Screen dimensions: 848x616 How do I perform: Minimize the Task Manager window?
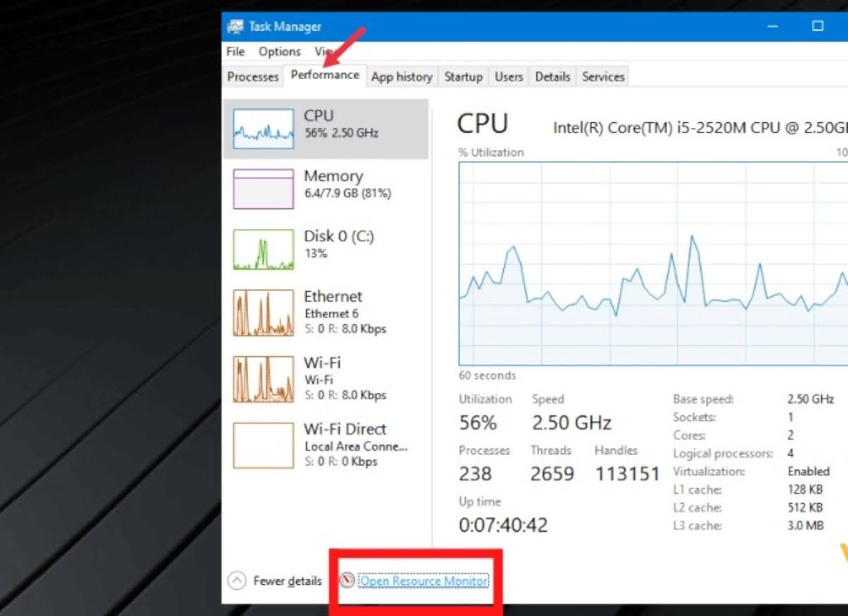pos(774,26)
